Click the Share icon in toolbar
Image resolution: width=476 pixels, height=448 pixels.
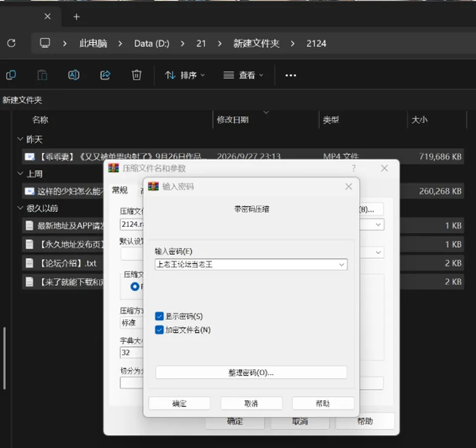(x=105, y=75)
